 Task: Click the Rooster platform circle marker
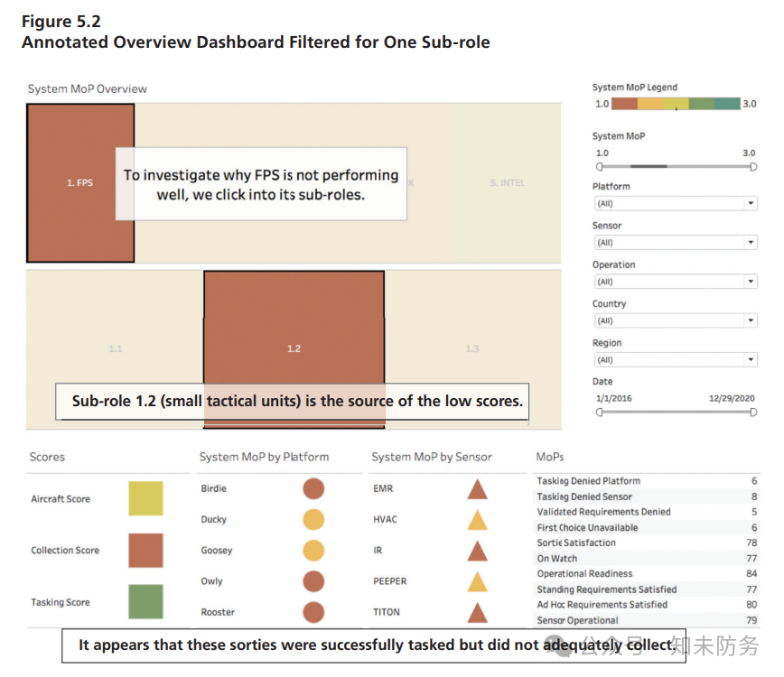point(313,613)
